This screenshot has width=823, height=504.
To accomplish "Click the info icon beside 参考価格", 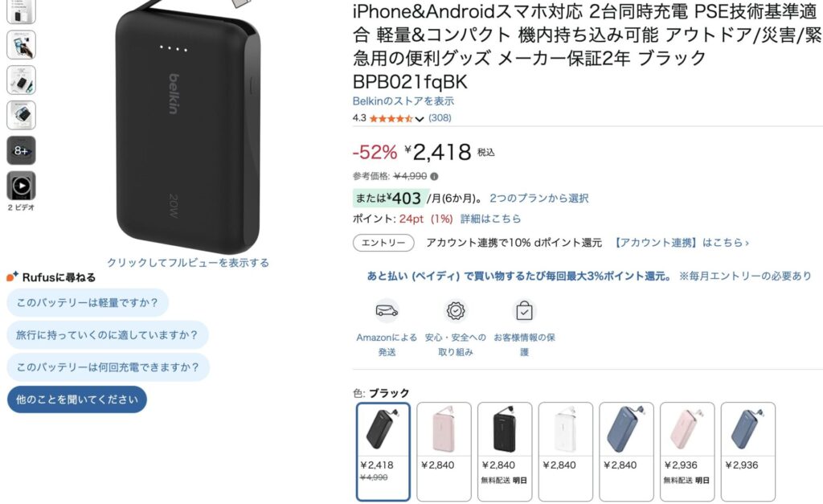I will click(x=434, y=176).
